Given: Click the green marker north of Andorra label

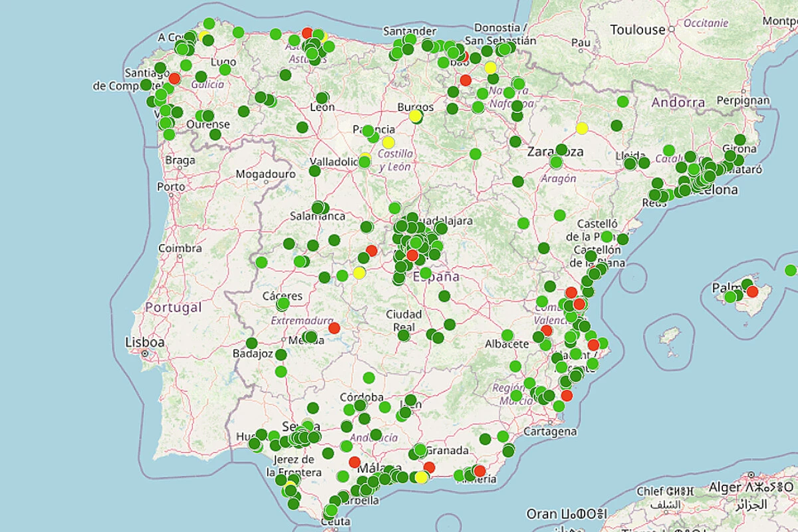Looking at the screenshot, I should pyautogui.click(x=622, y=102).
